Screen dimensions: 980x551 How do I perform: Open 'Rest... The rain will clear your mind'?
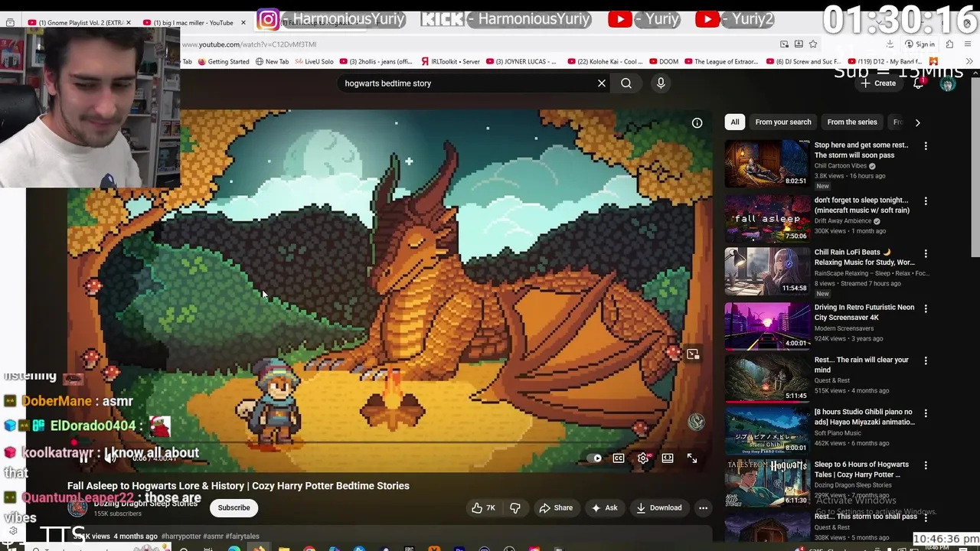pos(861,365)
